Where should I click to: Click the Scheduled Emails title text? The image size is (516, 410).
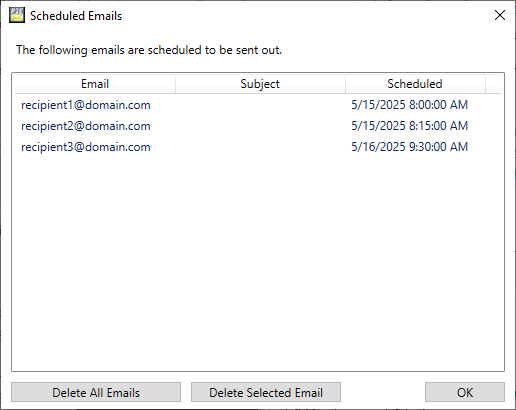point(76,16)
